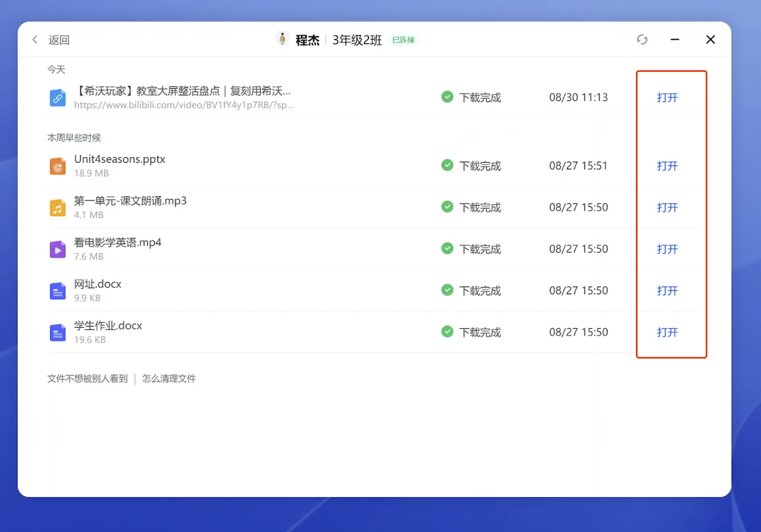Open 看电影学英语.mp4 via 打开

(x=667, y=249)
